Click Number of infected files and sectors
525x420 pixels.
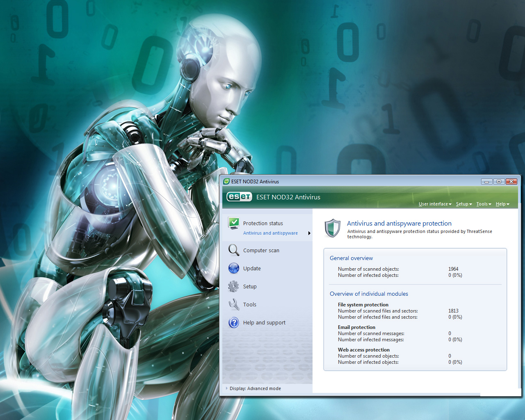point(378,317)
